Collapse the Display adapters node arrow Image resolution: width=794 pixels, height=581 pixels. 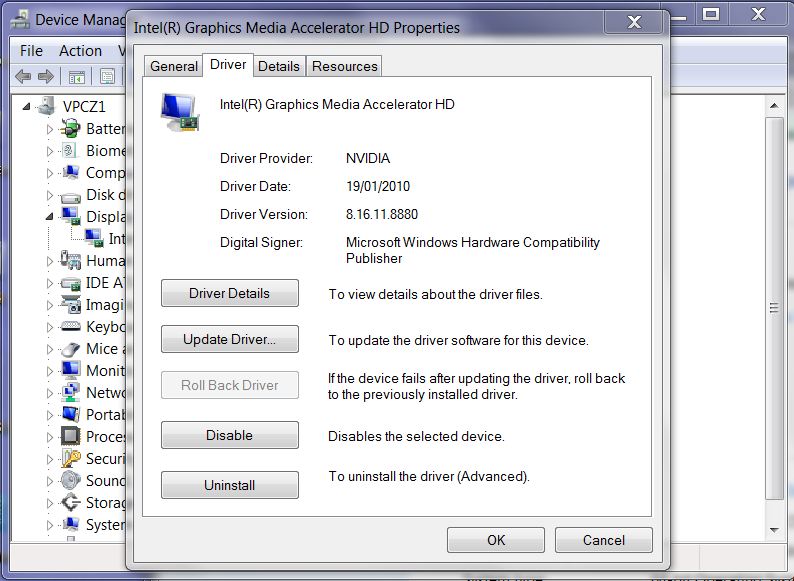tap(49, 217)
